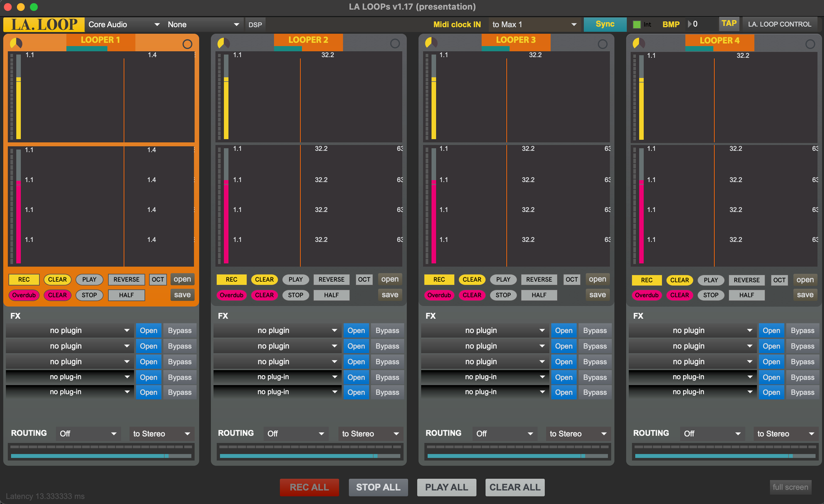Click the circle indicator in Looper 4 header
824x504 pixels.
pyautogui.click(x=810, y=44)
